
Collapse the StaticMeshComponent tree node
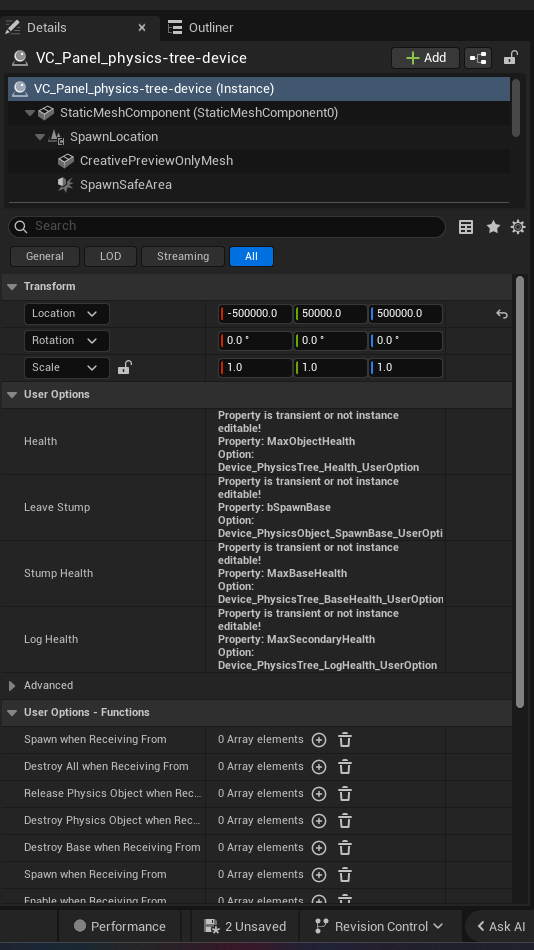coord(29,113)
